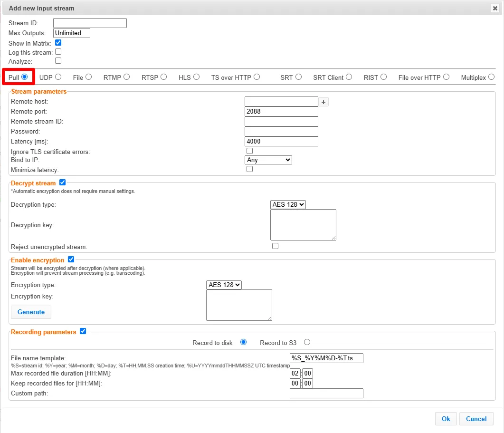Focus the Remote stream ID field
Viewport: 504px width, 433px height.
[281, 122]
